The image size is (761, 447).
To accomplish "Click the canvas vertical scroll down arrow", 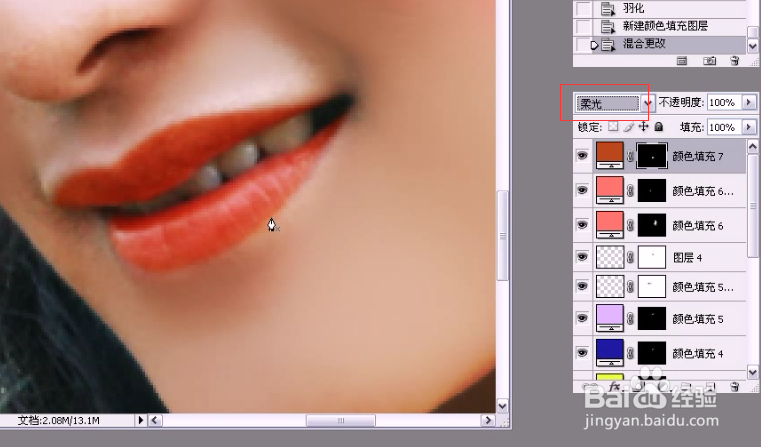I will point(503,406).
